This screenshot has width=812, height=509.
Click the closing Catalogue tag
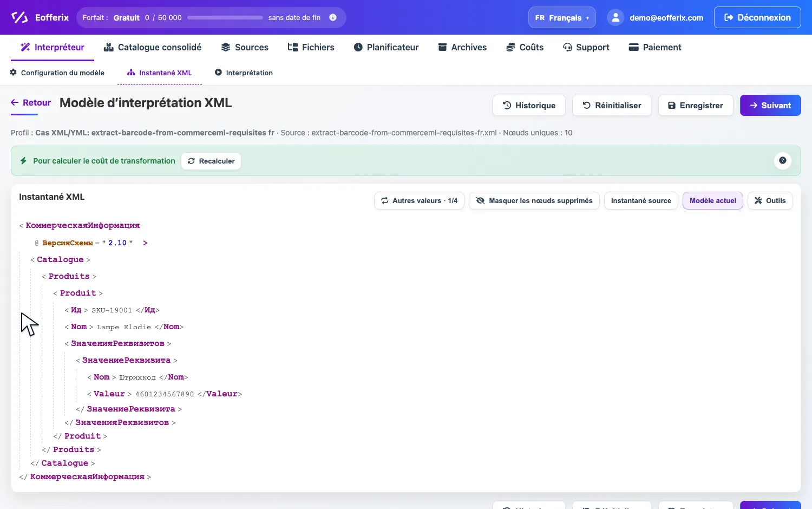(x=64, y=463)
